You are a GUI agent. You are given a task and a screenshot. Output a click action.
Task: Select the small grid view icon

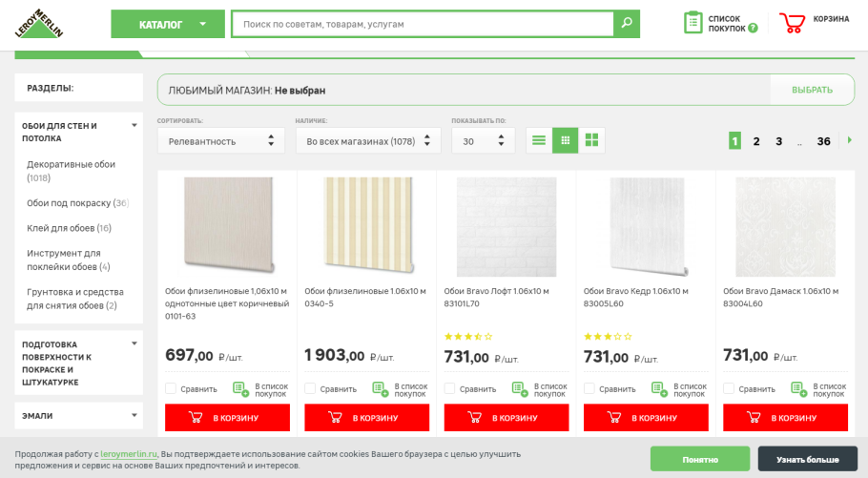click(x=566, y=140)
